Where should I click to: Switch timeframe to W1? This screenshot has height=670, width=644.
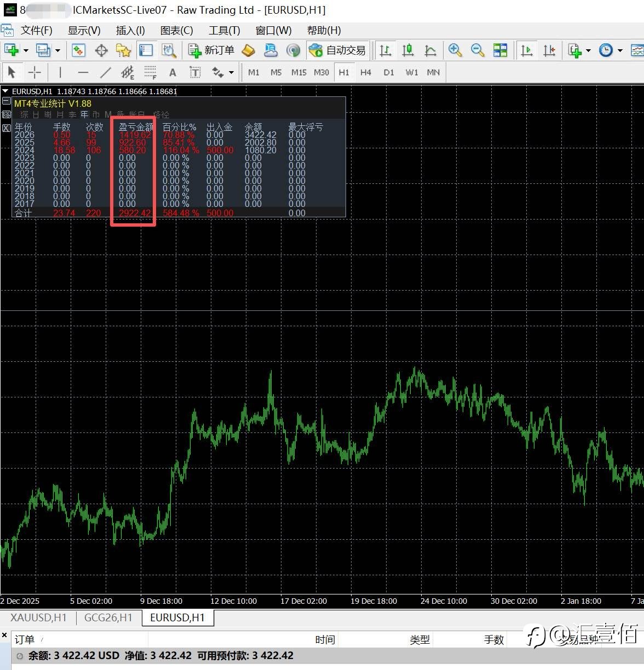[412, 72]
